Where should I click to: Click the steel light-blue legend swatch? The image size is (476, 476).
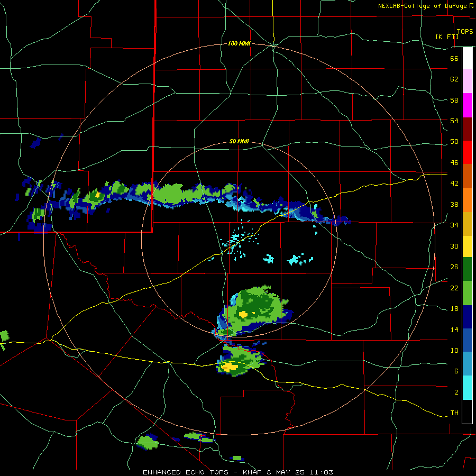pyautogui.click(x=467, y=364)
